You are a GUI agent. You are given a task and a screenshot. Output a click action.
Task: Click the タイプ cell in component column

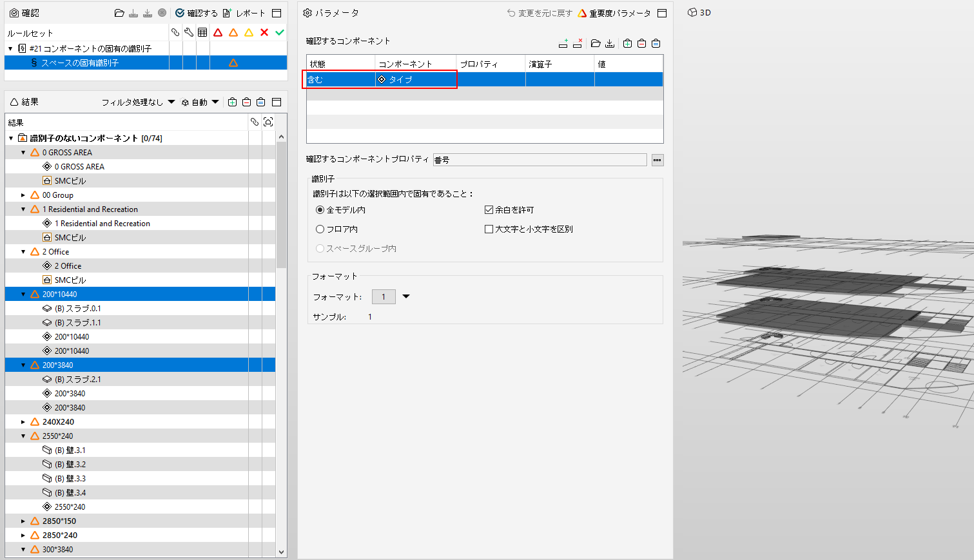coord(416,79)
